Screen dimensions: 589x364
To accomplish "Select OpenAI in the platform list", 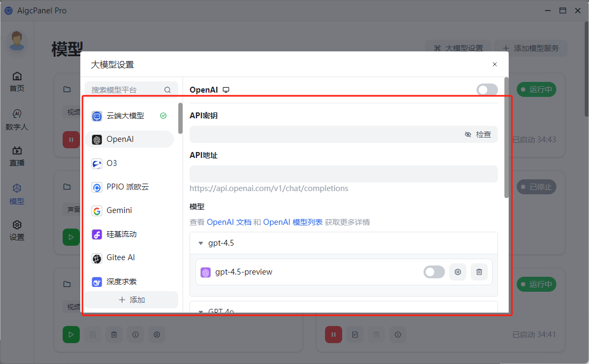I will (x=130, y=139).
